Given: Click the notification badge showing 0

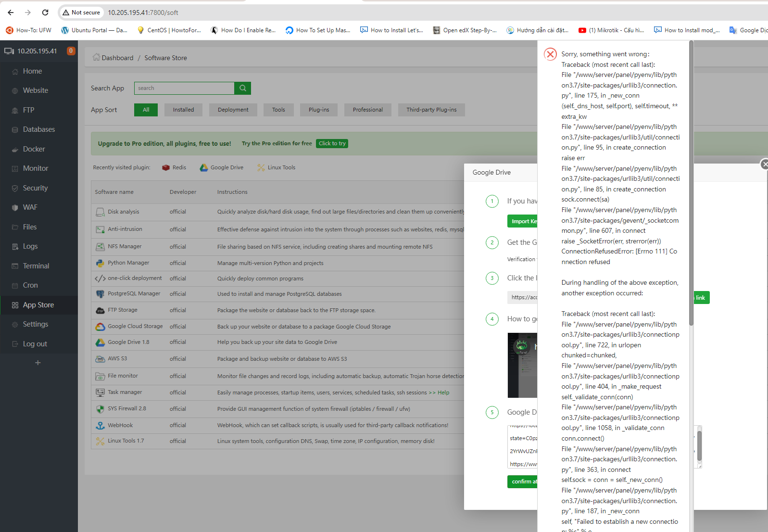Looking at the screenshot, I should (x=71, y=51).
